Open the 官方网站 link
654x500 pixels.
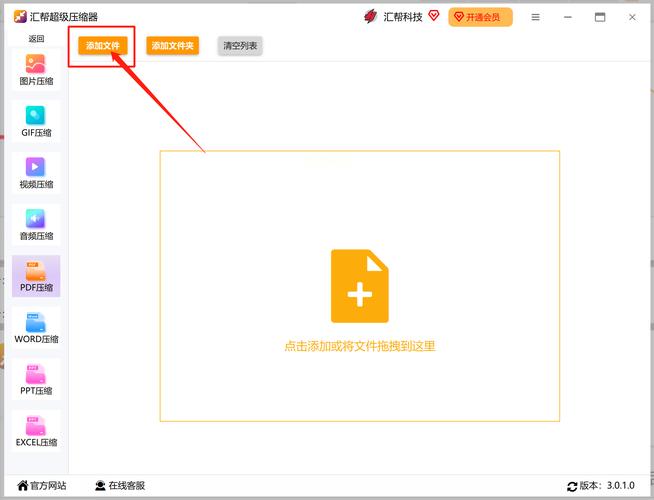pyautogui.click(x=40, y=486)
